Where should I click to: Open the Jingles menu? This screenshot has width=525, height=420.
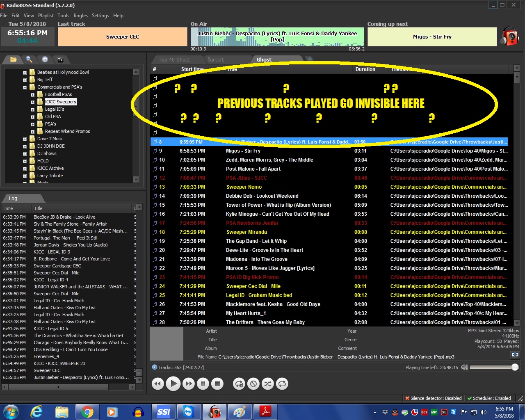pyautogui.click(x=80, y=16)
